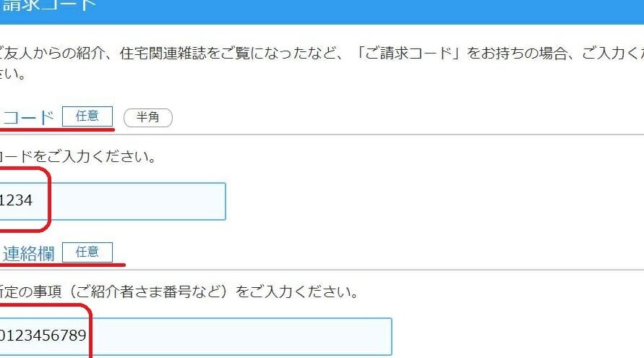The image size is (644, 358).
Task: Click the gray divider line right of 連絡欄 underline
Action: 361,270
